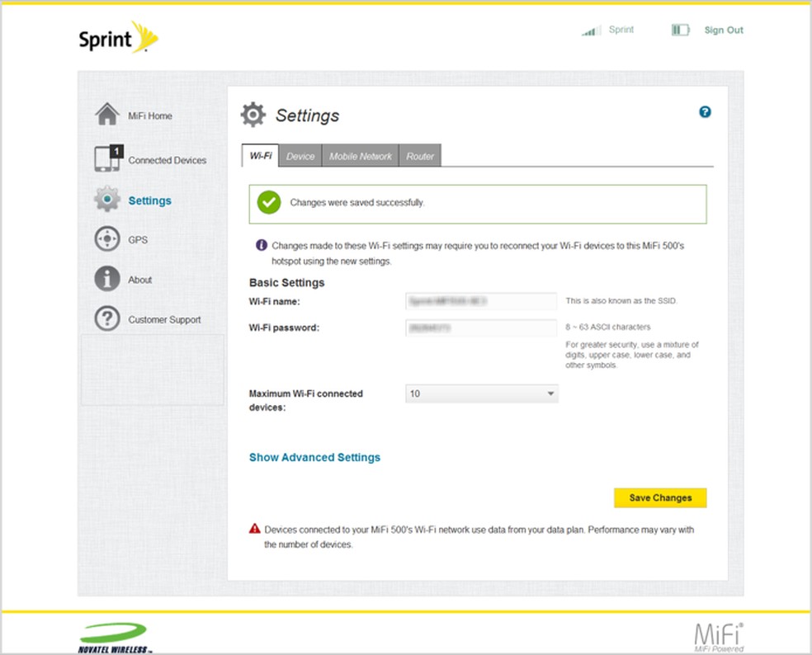Click the connected devices count badge

point(116,151)
